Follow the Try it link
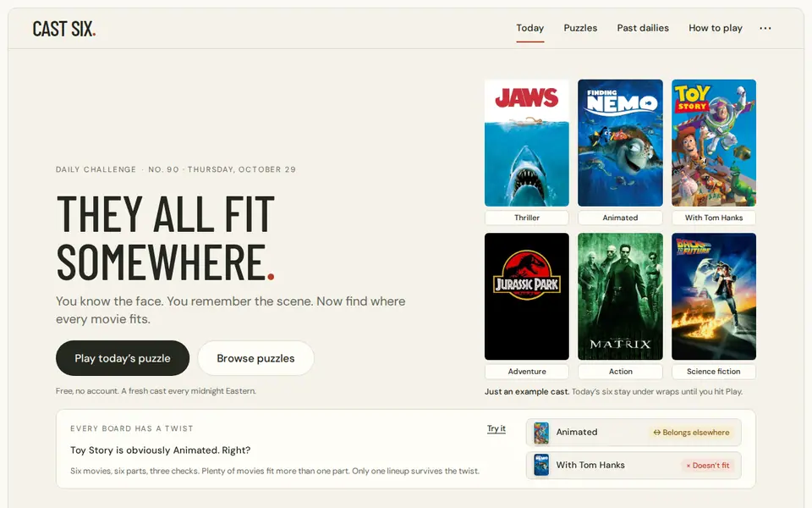812x508 pixels. click(x=497, y=428)
